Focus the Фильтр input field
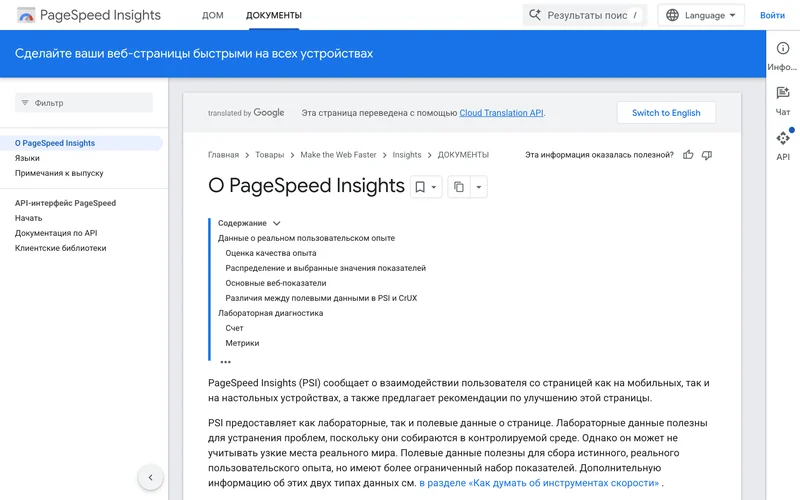Viewport: 800px width, 500px height. (84, 103)
